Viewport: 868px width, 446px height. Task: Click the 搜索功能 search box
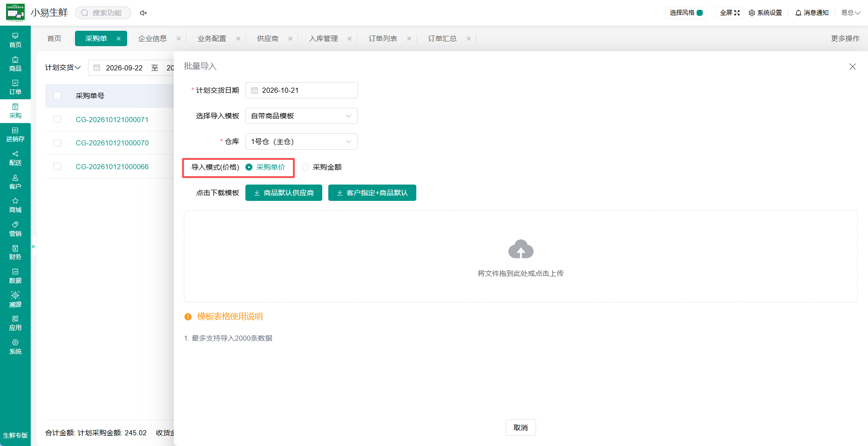click(x=103, y=13)
